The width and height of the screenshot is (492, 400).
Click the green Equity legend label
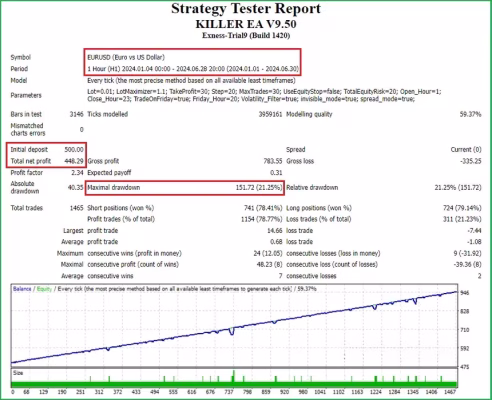coord(44,289)
